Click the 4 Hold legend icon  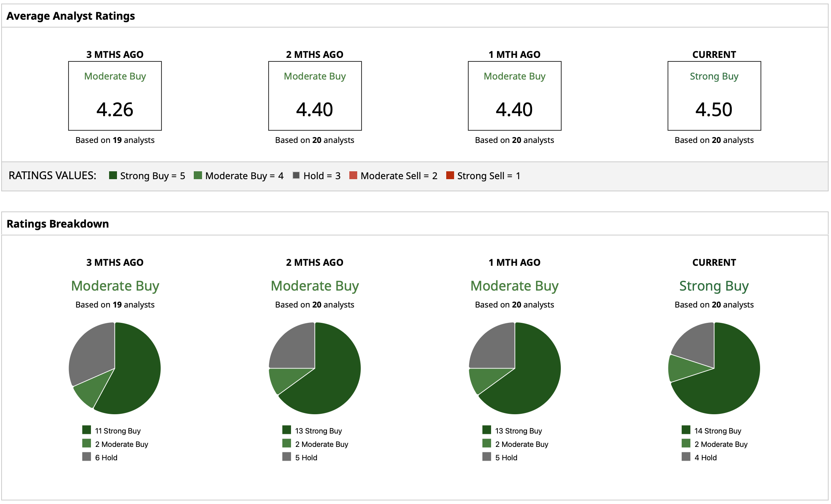pyautogui.click(x=686, y=457)
